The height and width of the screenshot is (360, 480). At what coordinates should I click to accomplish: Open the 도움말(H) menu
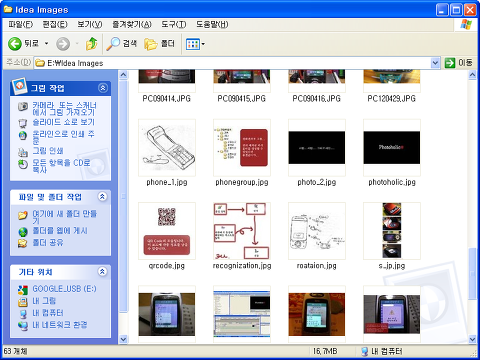coord(212,24)
